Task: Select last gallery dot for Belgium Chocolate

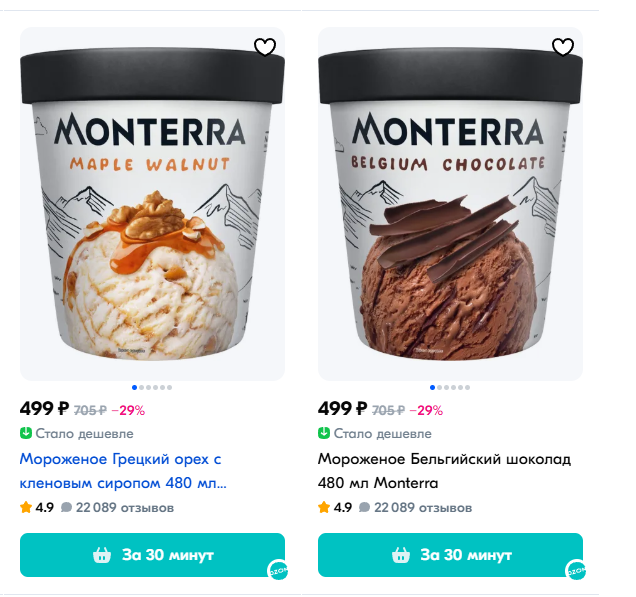Action: tap(468, 388)
